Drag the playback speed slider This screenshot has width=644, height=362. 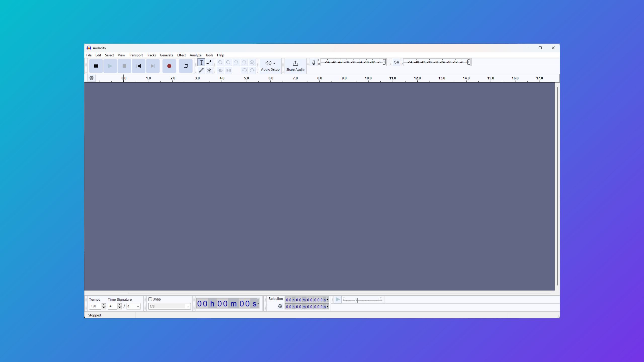(x=356, y=300)
